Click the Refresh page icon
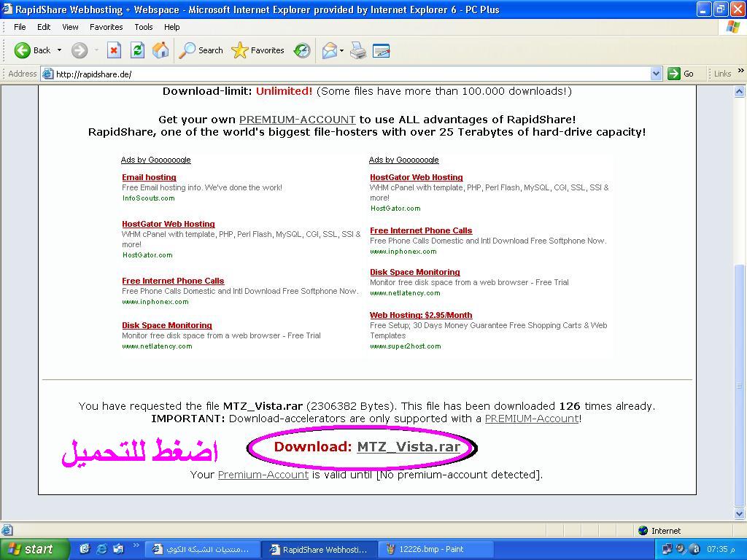The height and width of the screenshot is (560, 747). click(x=137, y=50)
